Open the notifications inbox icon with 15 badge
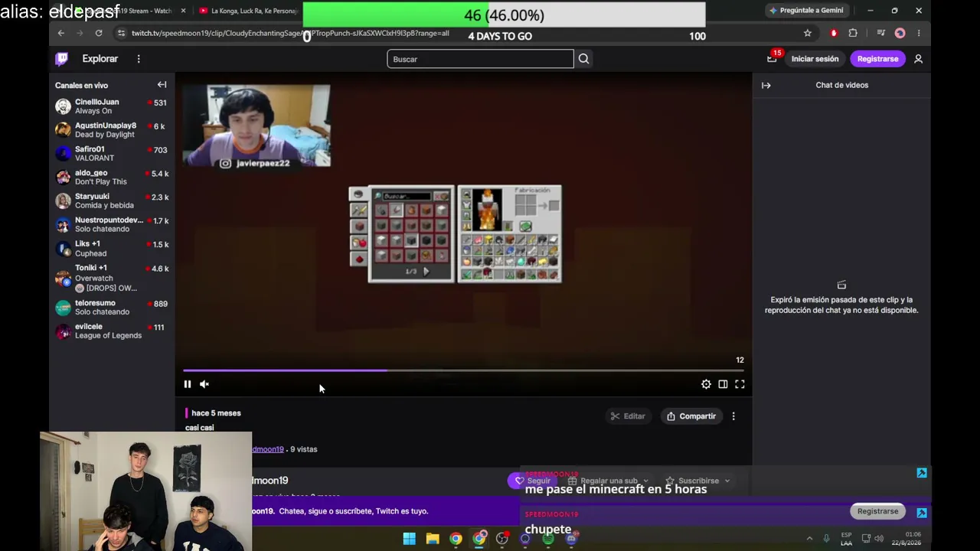Viewport: 980px width, 551px height. (772, 59)
